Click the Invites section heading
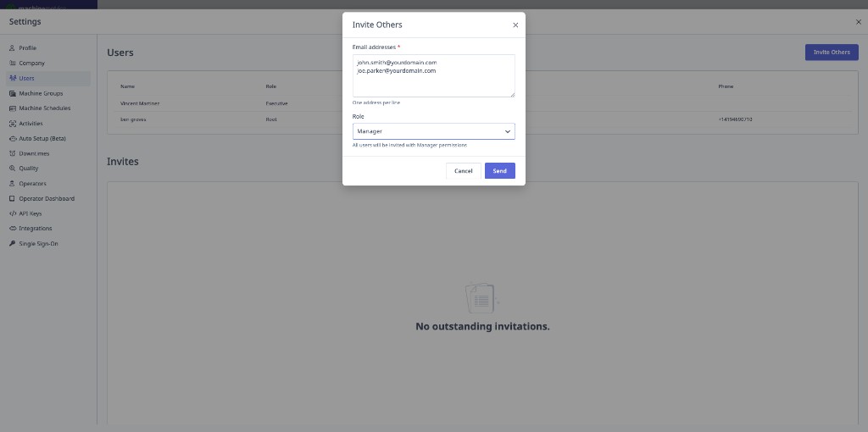This screenshot has width=868, height=432. [x=123, y=162]
